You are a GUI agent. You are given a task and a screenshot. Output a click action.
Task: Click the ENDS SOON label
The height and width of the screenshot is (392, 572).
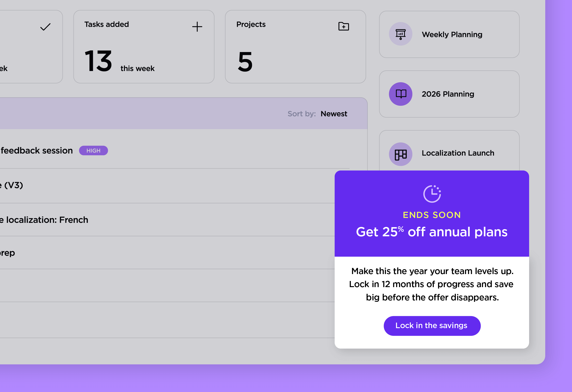pyautogui.click(x=432, y=215)
